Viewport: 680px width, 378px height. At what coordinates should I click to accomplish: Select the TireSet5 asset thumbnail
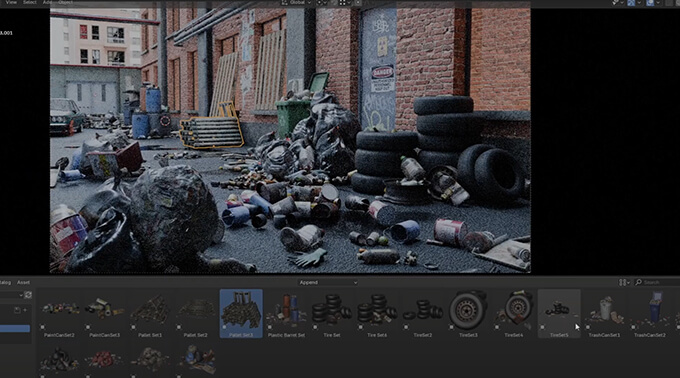point(559,314)
